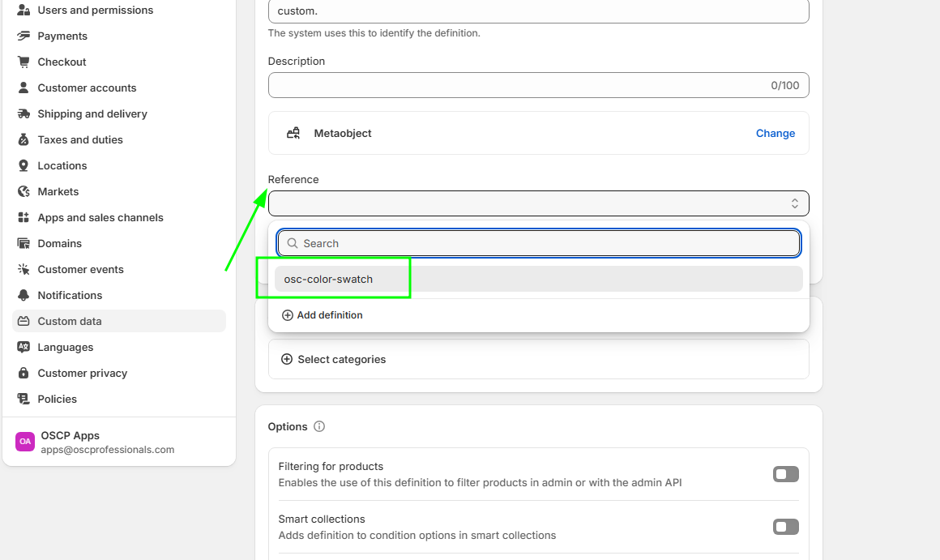Screen dimensions: 940x560
Task: Open Languages settings section
Action: 65,347
